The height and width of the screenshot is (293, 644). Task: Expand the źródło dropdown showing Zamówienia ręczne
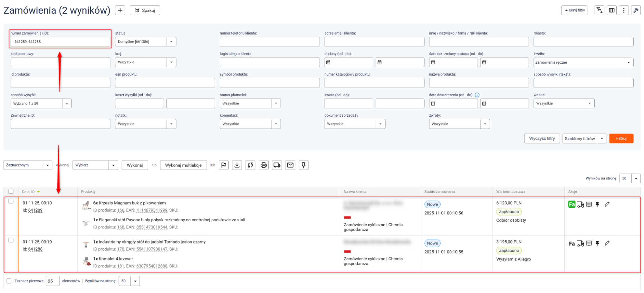point(583,62)
